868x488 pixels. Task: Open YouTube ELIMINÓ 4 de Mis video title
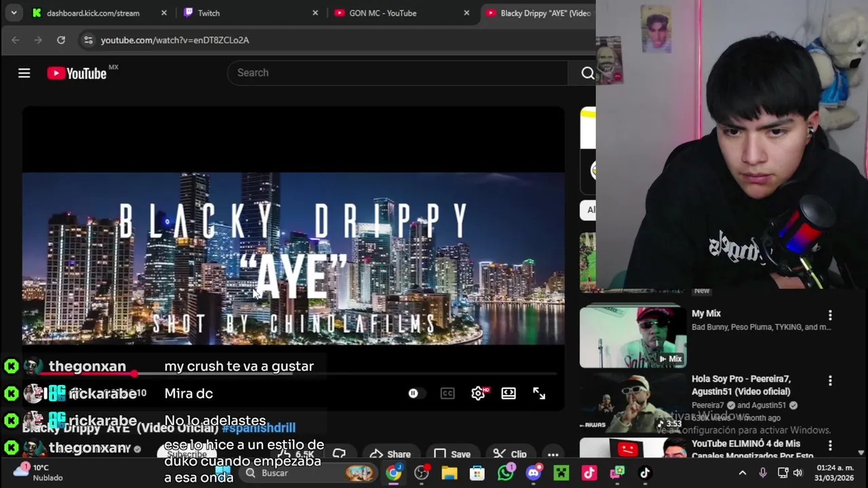pyautogui.click(x=753, y=449)
